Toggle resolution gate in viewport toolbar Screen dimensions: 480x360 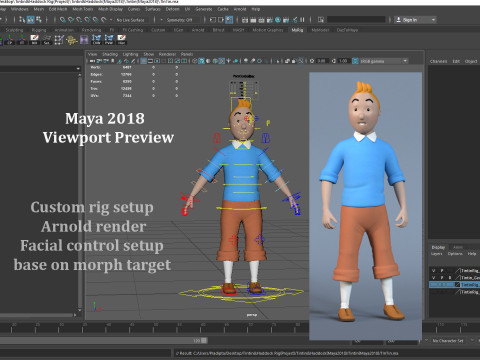(x=157, y=61)
